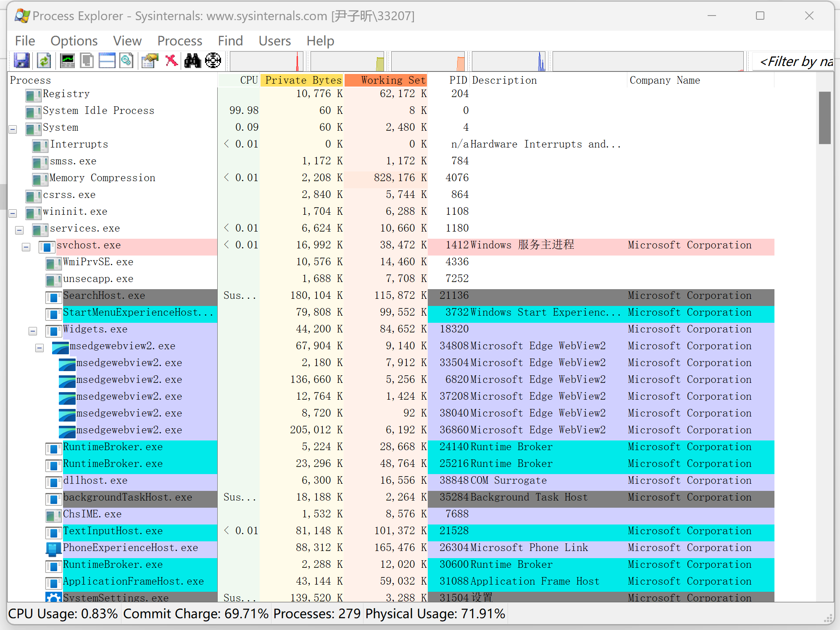Open the View menu

[x=127, y=41]
